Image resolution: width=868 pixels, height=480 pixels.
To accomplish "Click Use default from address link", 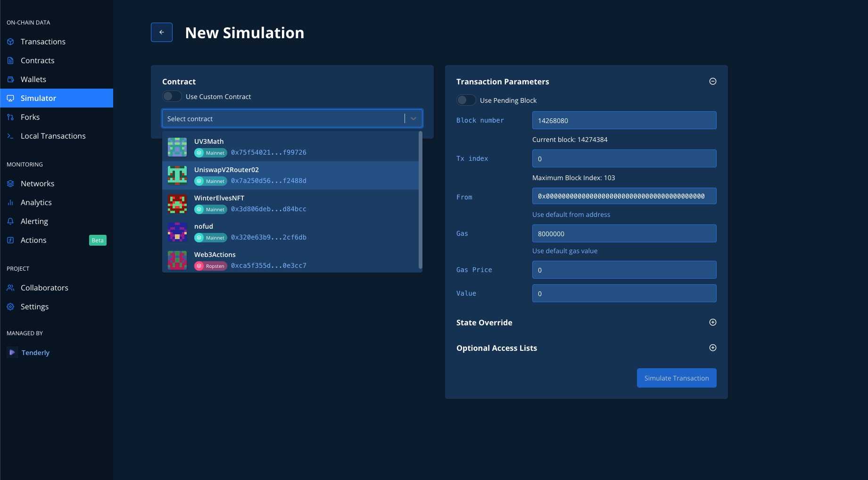I will click(x=571, y=215).
